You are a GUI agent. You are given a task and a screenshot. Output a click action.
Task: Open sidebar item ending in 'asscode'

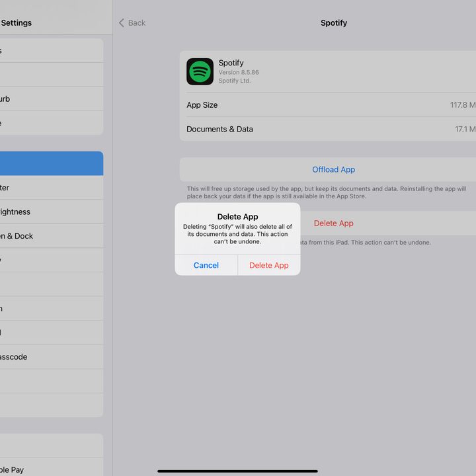[52, 357]
